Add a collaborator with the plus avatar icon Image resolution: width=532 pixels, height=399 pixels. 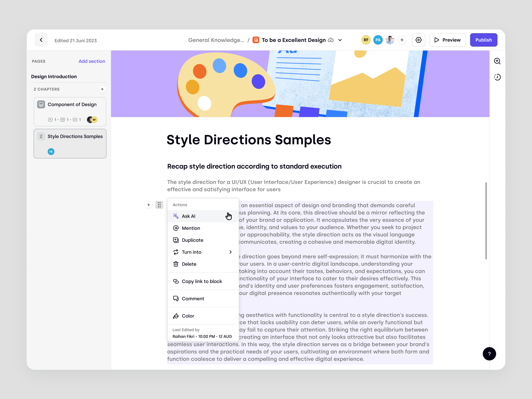[x=402, y=40]
